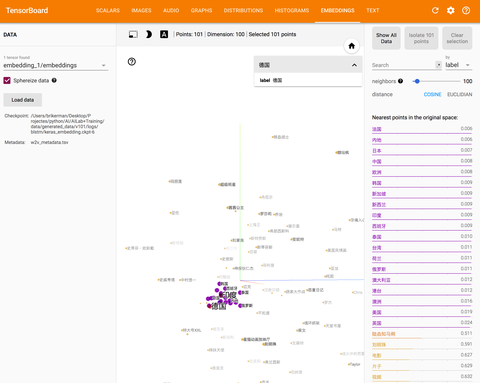This screenshot has width=480, height=383.
Task: Select EUCLIDIAN distance option
Action: pos(460,94)
